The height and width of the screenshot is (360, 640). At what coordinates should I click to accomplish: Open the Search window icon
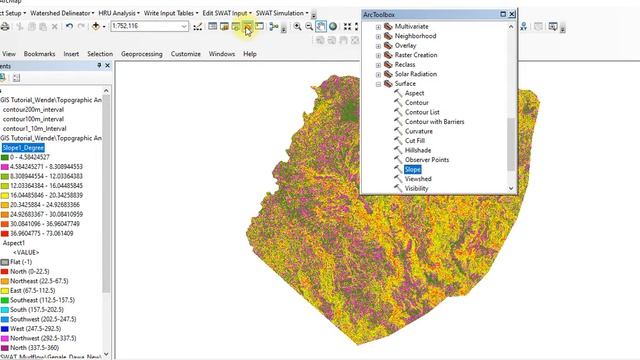pos(236,27)
